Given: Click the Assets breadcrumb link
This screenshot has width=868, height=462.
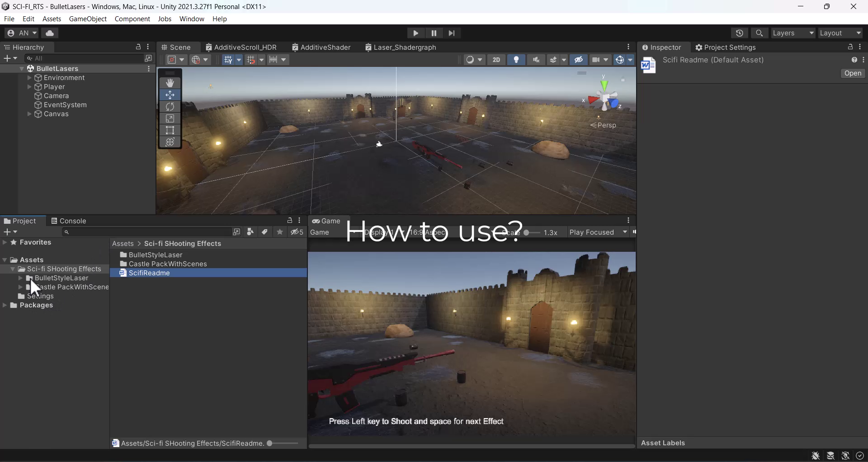Looking at the screenshot, I should click(123, 244).
